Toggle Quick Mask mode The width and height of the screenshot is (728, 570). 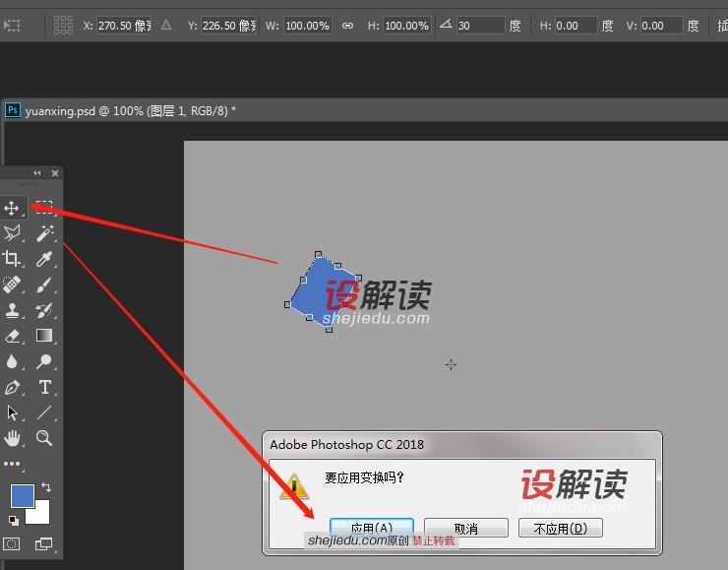pos(12,544)
